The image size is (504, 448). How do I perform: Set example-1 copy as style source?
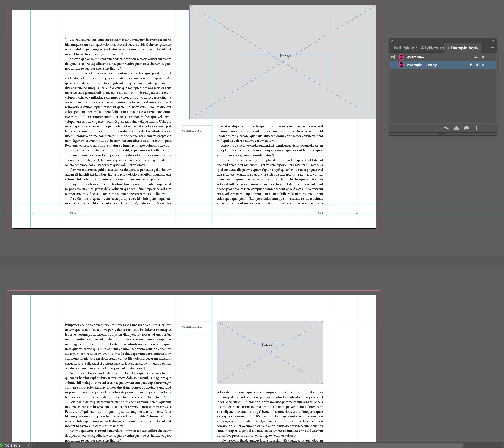pyautogui.click(x=393, y=65)
